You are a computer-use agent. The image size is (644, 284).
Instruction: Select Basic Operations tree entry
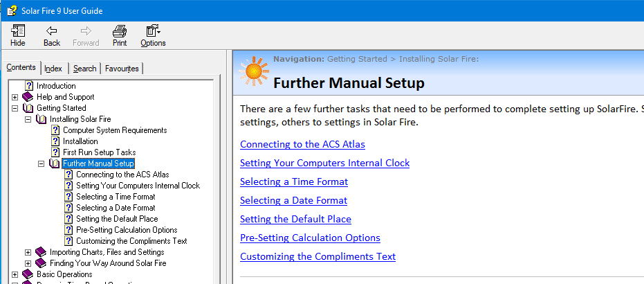click(x=64, y=274)
